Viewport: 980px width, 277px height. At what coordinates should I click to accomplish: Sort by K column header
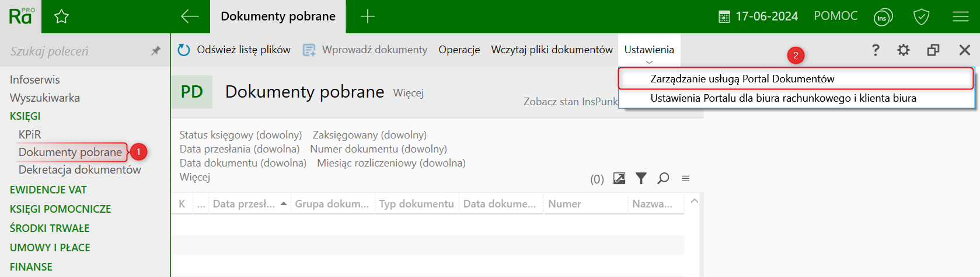coord(182,204)
